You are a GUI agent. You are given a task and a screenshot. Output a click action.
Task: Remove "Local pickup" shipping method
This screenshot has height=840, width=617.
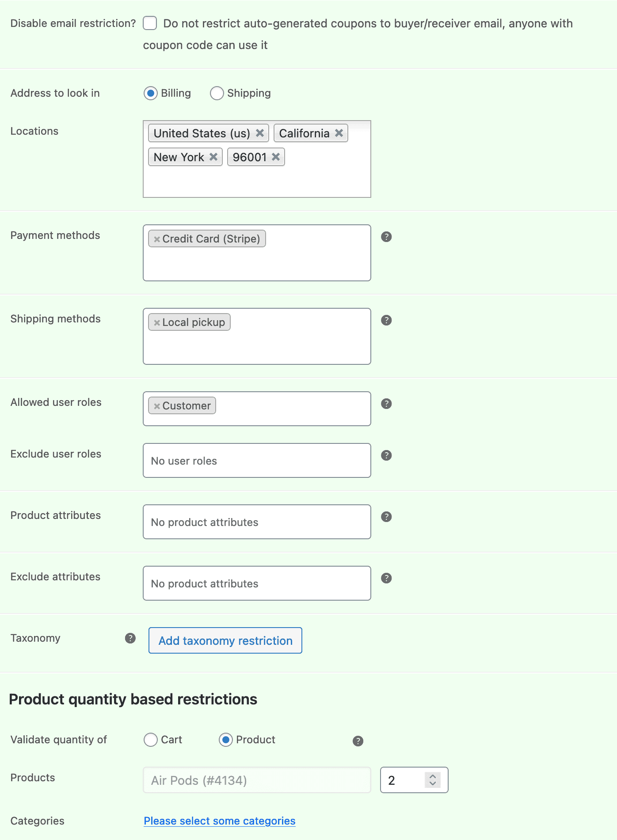click(x=157, y=322)
